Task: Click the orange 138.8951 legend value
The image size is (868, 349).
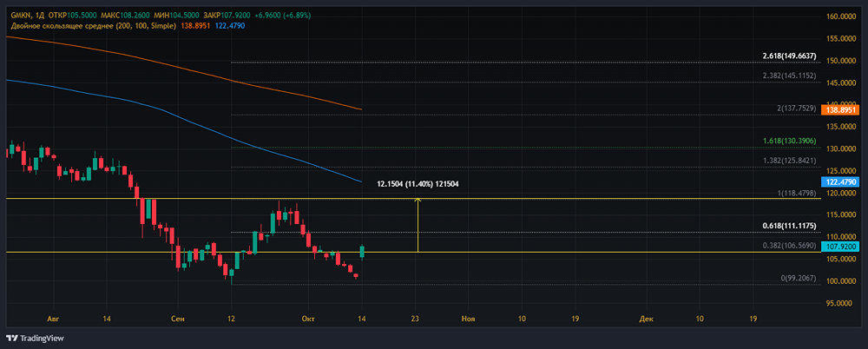Action: pyautogui.click(x=194, y=26)
